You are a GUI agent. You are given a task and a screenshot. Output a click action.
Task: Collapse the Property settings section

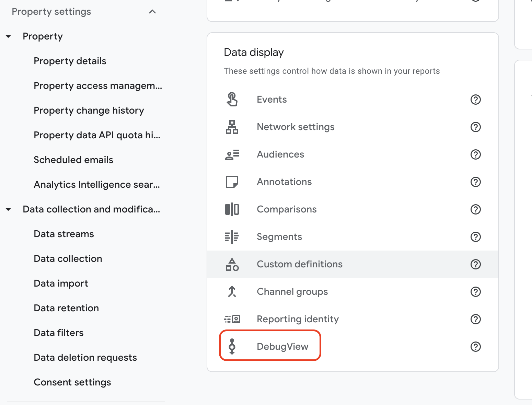tap(152, 12)
